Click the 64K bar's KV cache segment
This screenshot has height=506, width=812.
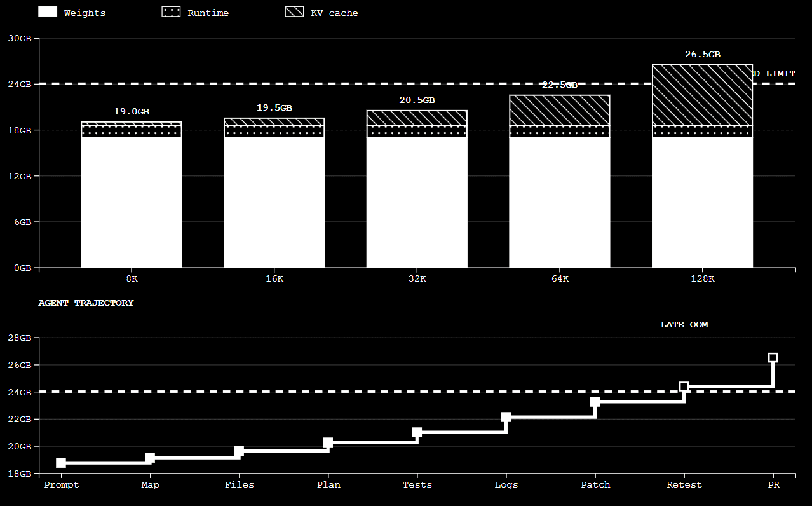click(x=559, y=111)
